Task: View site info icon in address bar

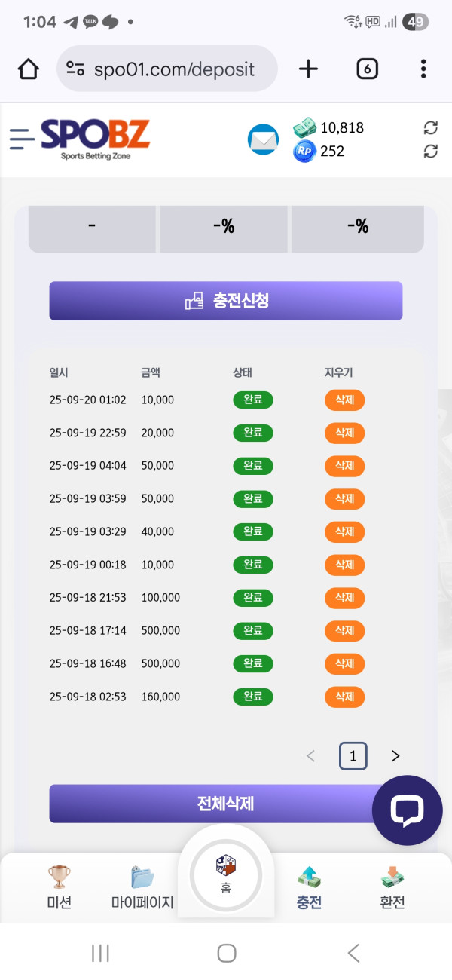Action: point(75,69)
